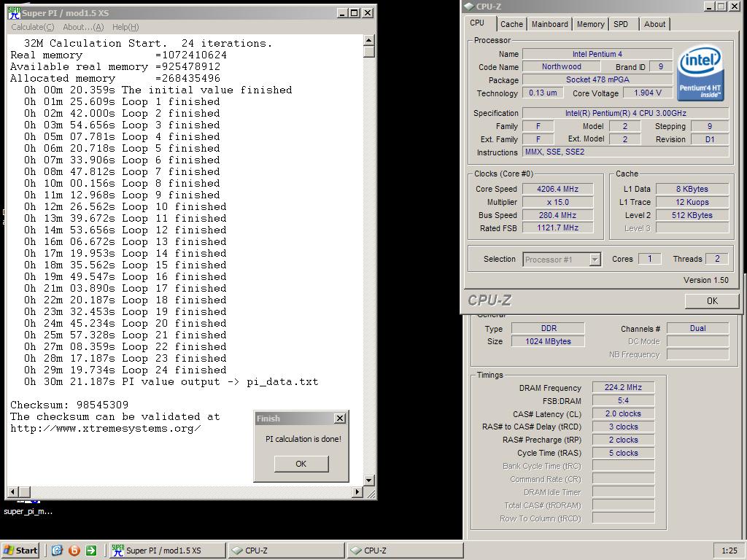
Task: Click the Super PI horizontal scroll left arrow
Action: pyautogui.click(x=13, y=491)
